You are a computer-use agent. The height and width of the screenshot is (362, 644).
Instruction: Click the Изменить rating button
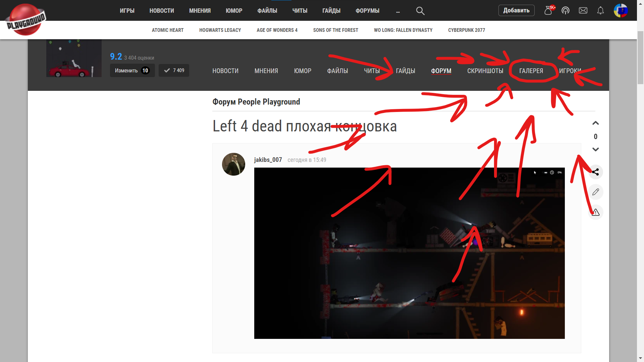132,70
